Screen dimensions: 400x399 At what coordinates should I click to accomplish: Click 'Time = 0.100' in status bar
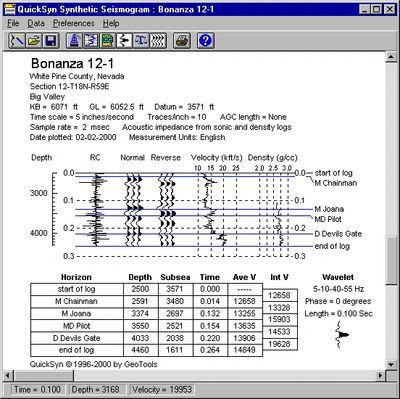point(37,390)
